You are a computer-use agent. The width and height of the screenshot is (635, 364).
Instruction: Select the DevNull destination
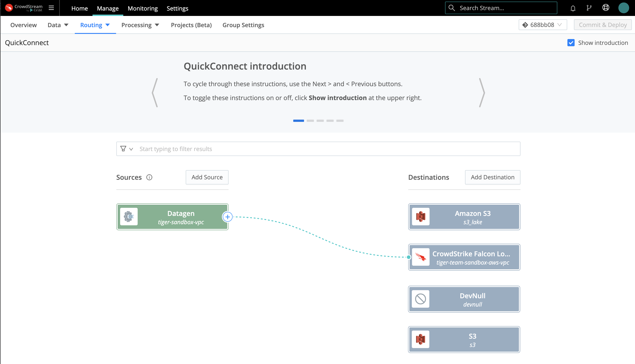(464, 299)
